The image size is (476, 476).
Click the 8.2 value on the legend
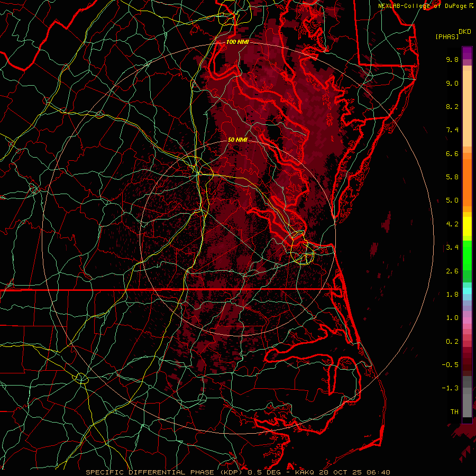point(452,106)
